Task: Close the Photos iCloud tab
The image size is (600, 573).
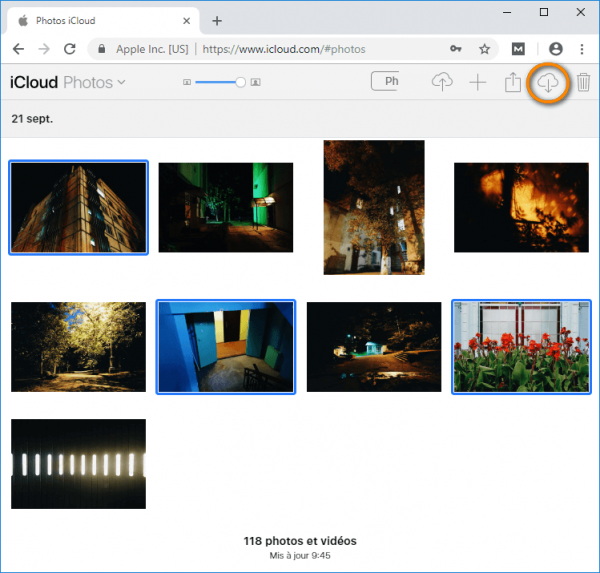Action: pyautogui.click(x=186, y=21)
